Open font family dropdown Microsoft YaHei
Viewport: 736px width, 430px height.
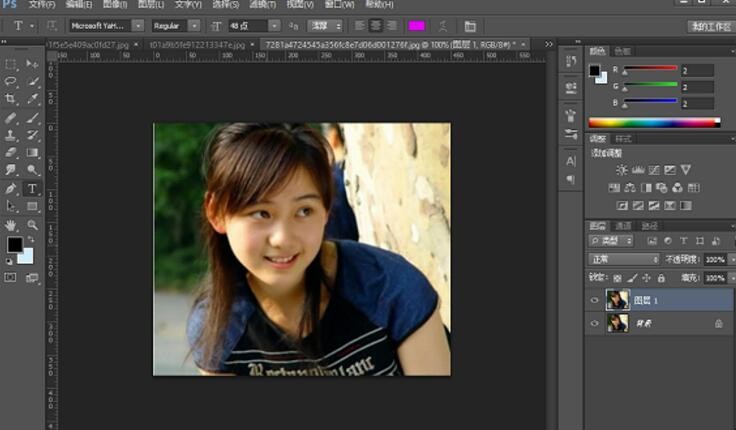click(138, 26)
